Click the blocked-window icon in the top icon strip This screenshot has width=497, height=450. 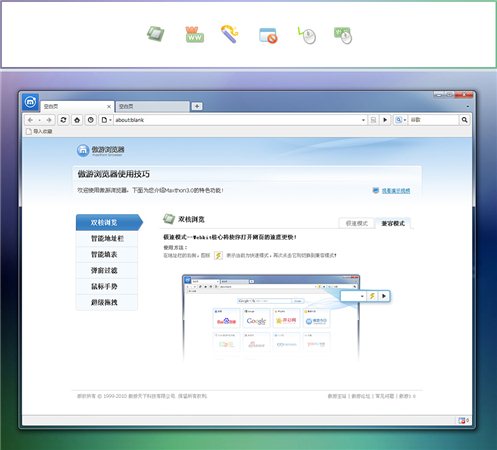pyautogui.click(x=268, y=36)
